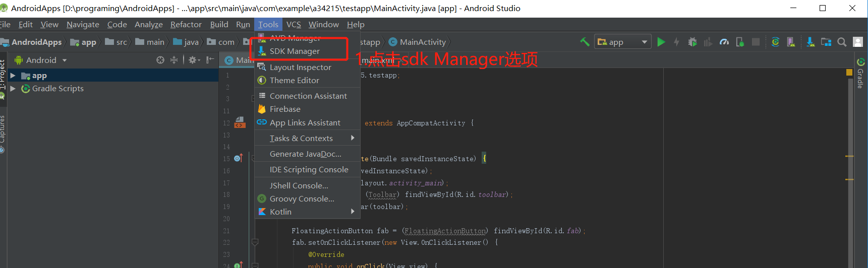Click locate-in-project target icon in Project panel
Screen dimensions: 868x268
(x=160, y=60)
